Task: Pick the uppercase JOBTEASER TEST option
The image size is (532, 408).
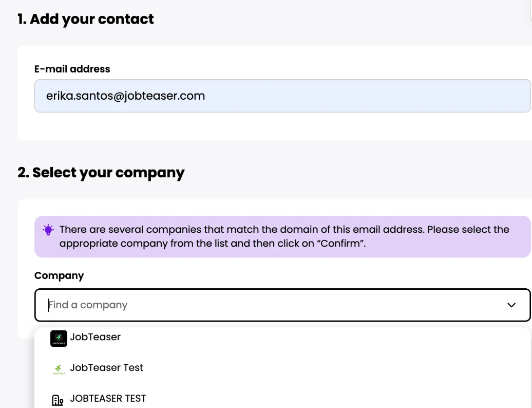Action: 108,399
